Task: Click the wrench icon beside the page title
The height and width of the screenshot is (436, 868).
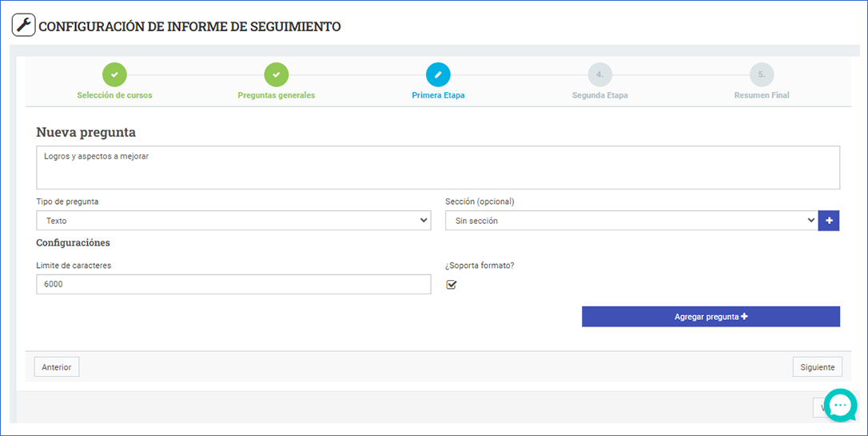Action: [x=24, y=26]
